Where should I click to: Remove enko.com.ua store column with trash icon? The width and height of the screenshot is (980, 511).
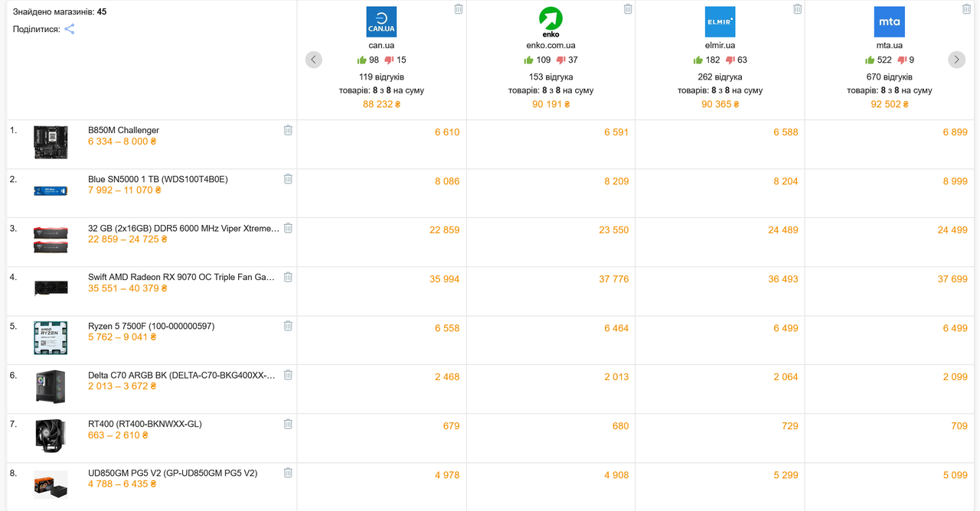click(628, 9)
